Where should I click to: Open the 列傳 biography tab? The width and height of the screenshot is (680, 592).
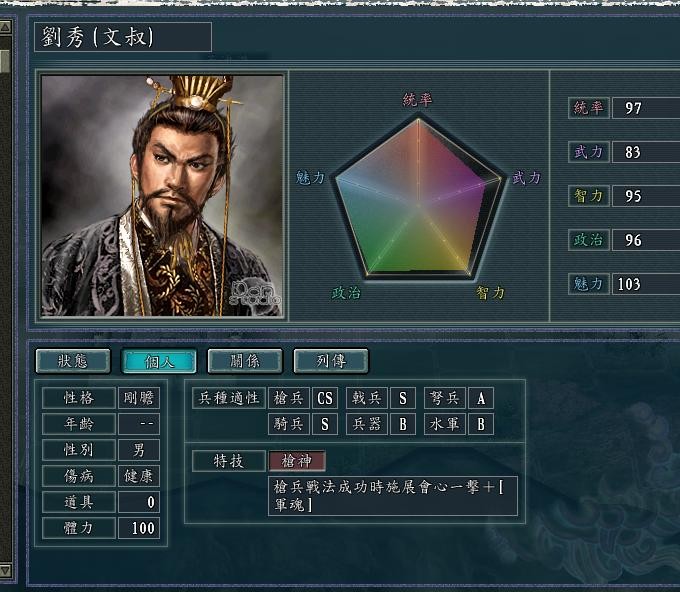[331, 361]
